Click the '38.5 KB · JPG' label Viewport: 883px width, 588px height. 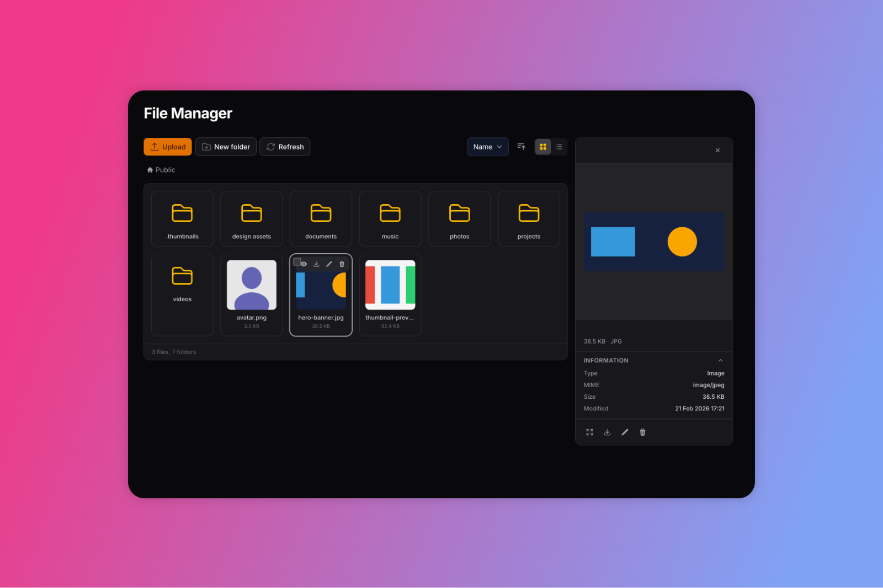[603, 341]
